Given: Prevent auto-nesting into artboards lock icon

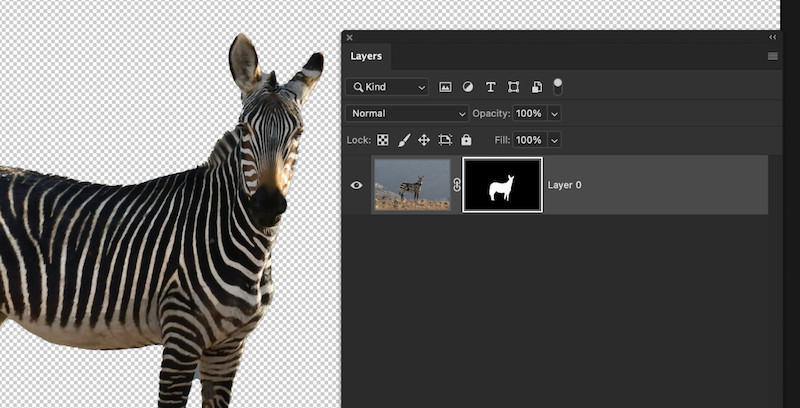Looking at the screenshot, I should (x=445, y=140).
